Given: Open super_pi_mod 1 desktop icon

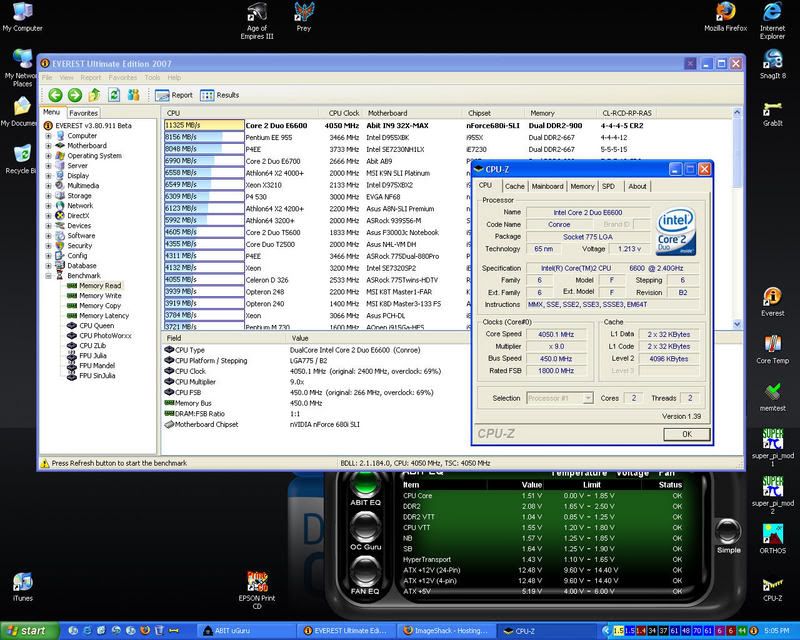Looking at the screenshot, I should (x=772, y=448).
